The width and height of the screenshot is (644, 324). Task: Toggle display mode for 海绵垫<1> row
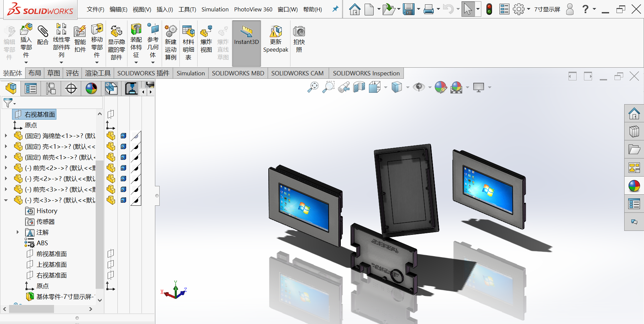pyautogui.click(x=123, y=136)
